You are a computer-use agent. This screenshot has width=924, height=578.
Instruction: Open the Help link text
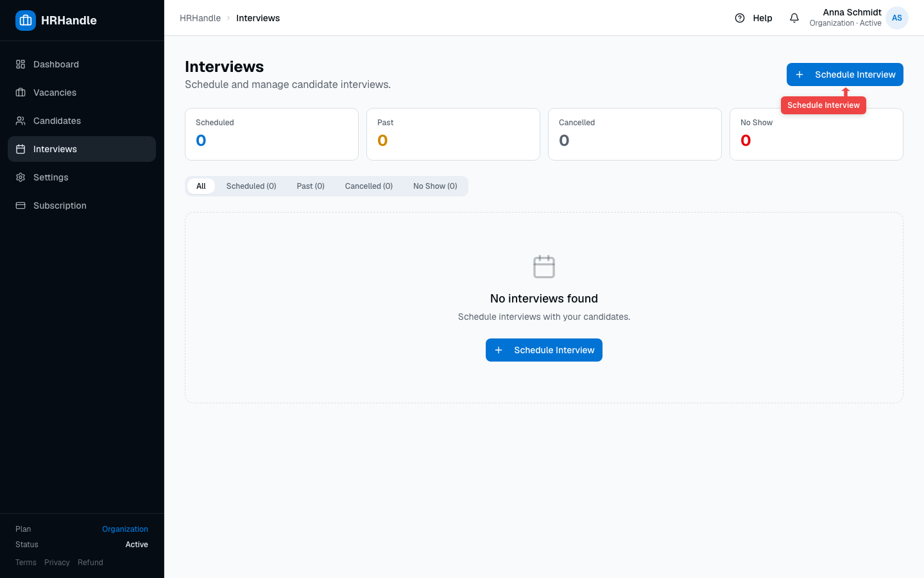coord(762,18)
